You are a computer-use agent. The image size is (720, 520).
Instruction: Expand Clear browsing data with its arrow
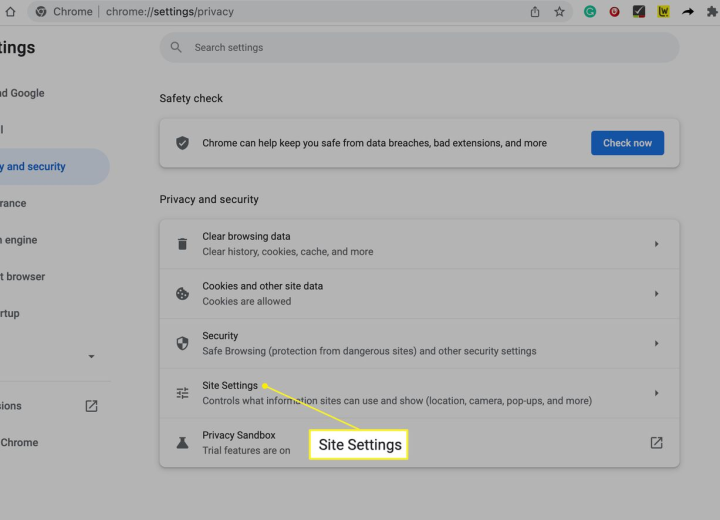[x=656, y=244]
